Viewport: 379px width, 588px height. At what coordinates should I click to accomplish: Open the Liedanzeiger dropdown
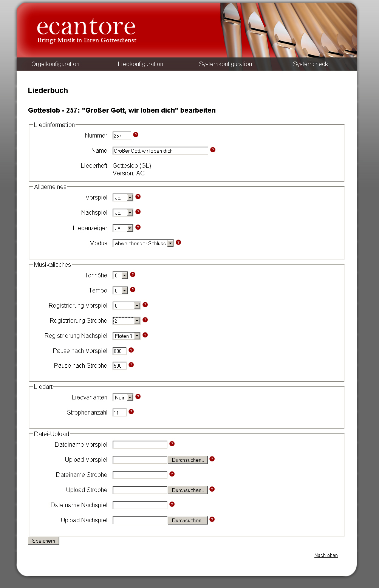click(x=123, y=228)
